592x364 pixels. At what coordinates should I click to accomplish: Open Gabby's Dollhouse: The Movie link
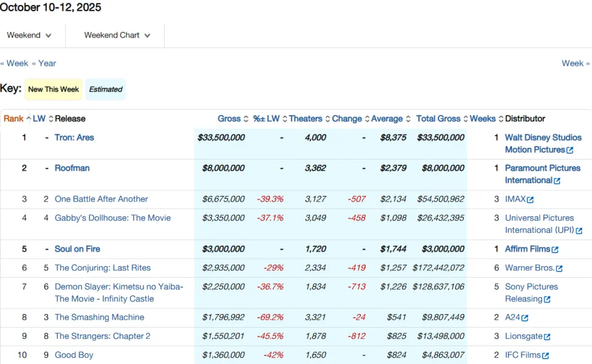tap(112, 218)
